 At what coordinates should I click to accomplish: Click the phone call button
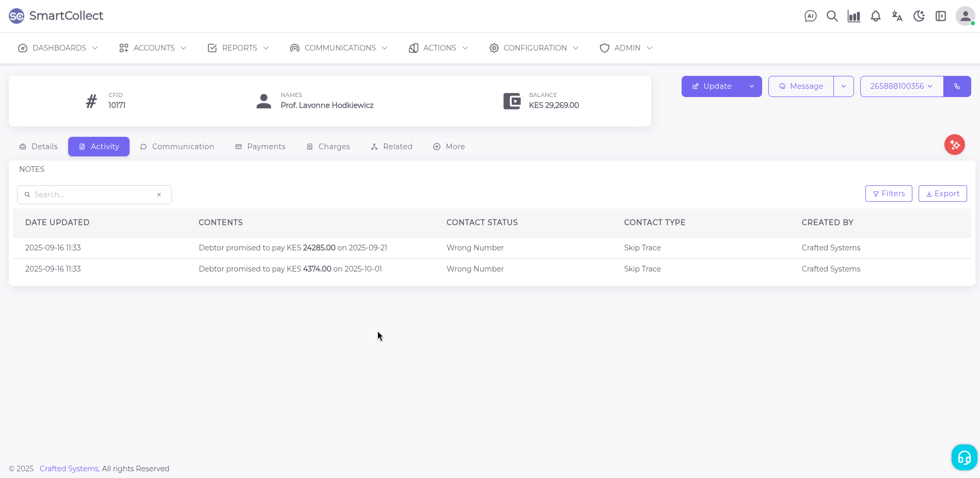[x=957, y=86]
